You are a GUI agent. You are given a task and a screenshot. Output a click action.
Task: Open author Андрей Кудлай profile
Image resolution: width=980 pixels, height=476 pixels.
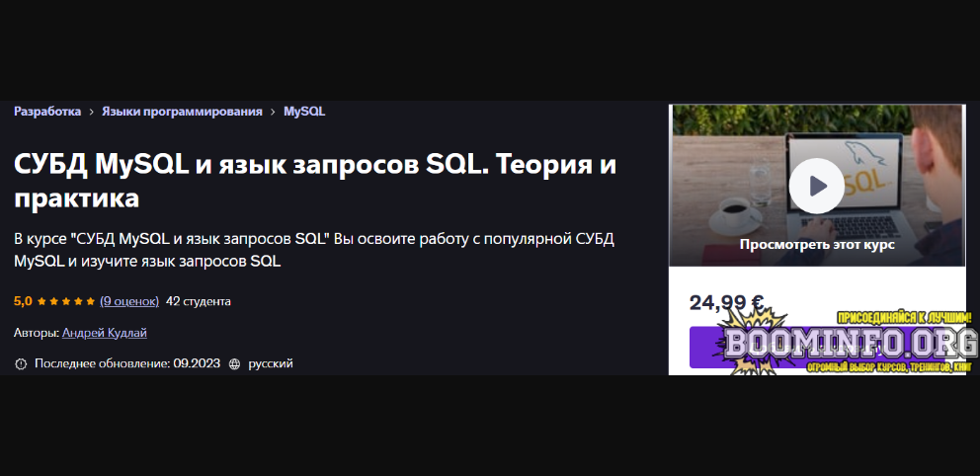[x=105, y=333]
